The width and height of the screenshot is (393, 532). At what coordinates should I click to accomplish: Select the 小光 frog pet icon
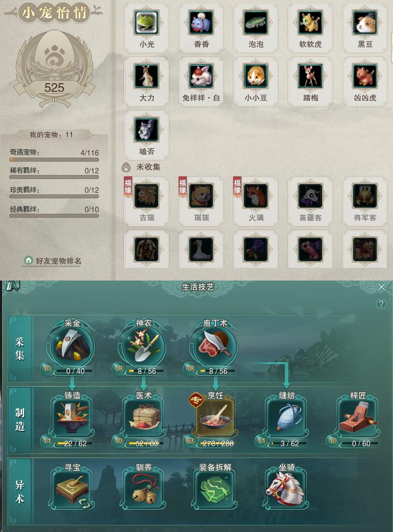click(x=146, y=22)
